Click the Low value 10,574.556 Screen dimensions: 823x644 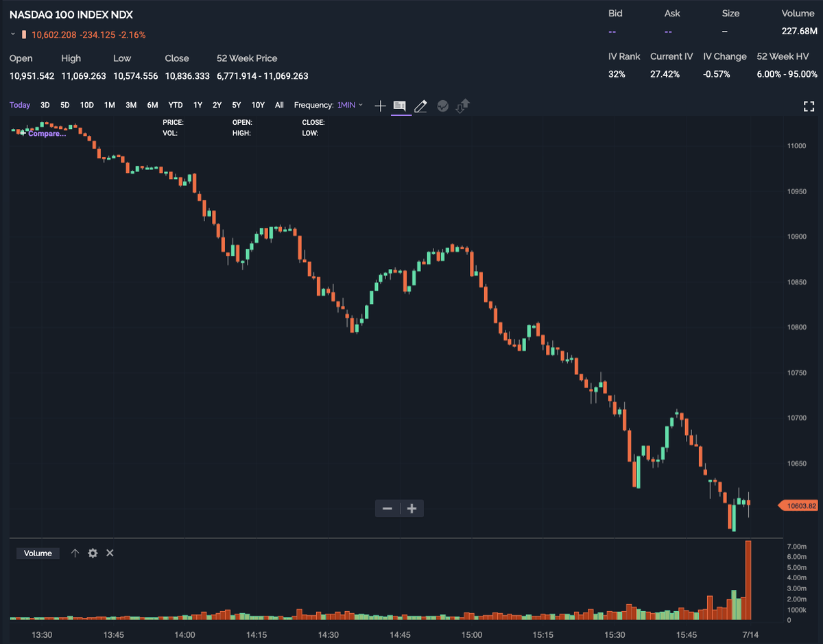[136, 76]
